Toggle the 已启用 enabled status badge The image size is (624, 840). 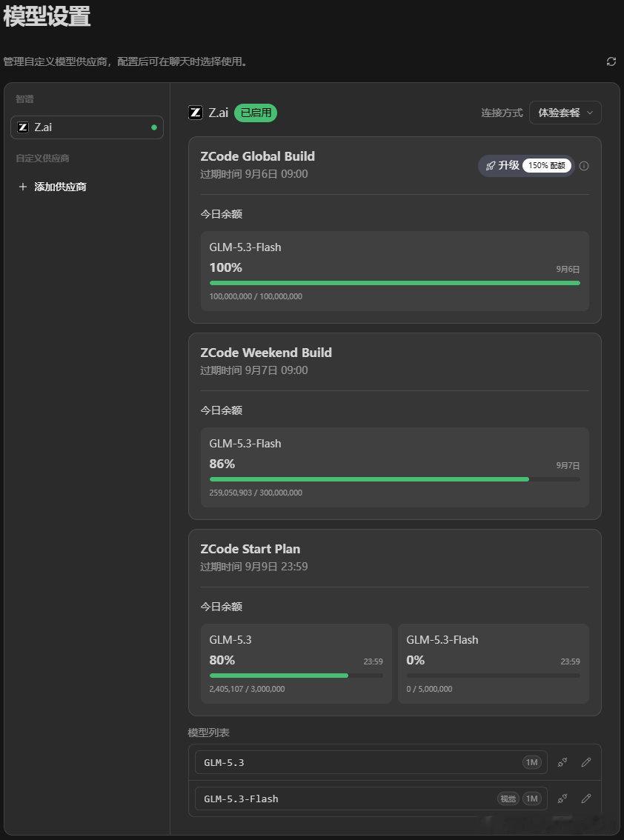pos(256,113)
